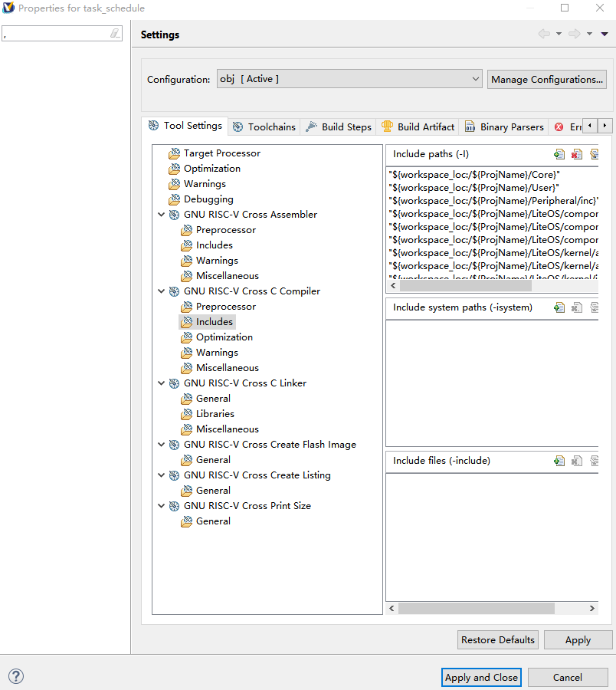Select General under Create Listing

[205, 491]
